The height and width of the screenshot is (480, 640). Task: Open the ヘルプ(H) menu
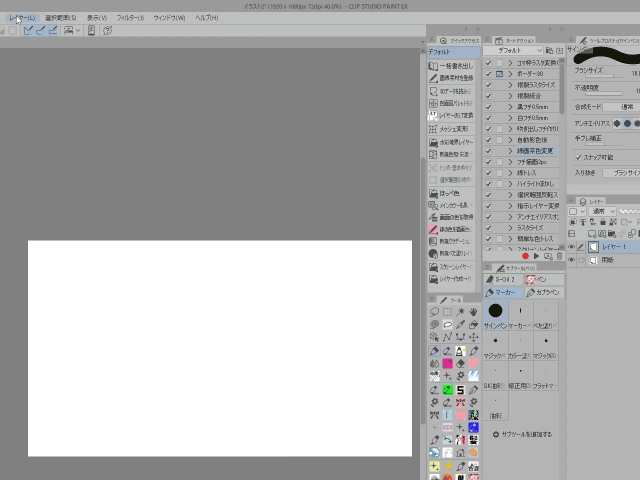pyautogui.click(x=207, y=18)
